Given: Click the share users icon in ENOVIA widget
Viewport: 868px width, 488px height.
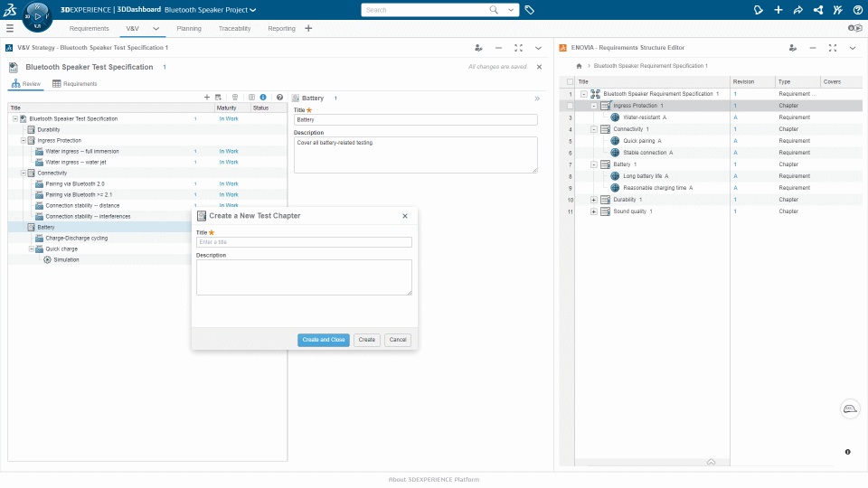Looking at the screenshot, I should (793, 48).
